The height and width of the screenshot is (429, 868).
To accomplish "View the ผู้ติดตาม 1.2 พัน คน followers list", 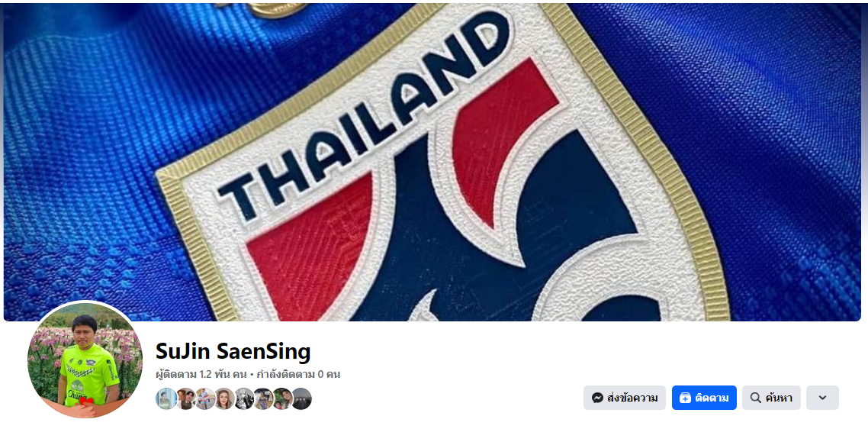I will coord(201,375).
